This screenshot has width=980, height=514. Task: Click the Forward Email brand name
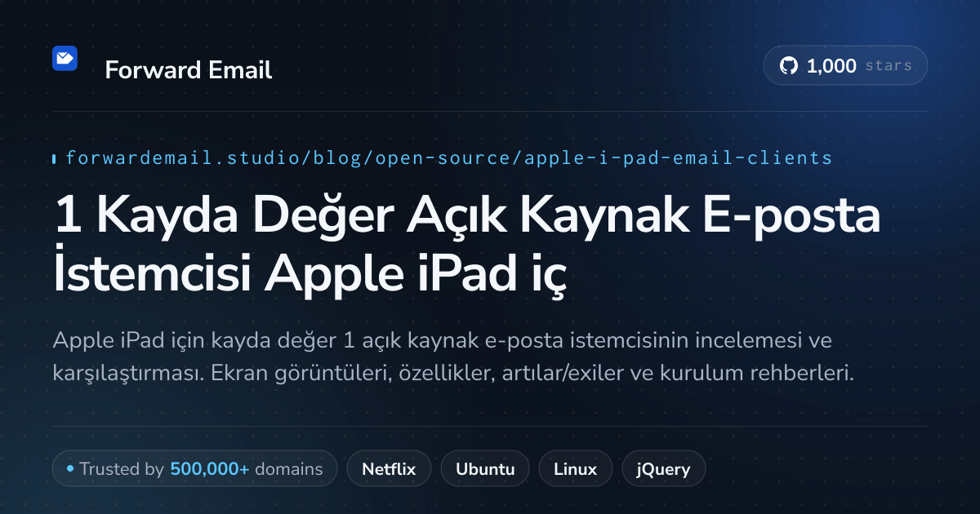point(189,70)
